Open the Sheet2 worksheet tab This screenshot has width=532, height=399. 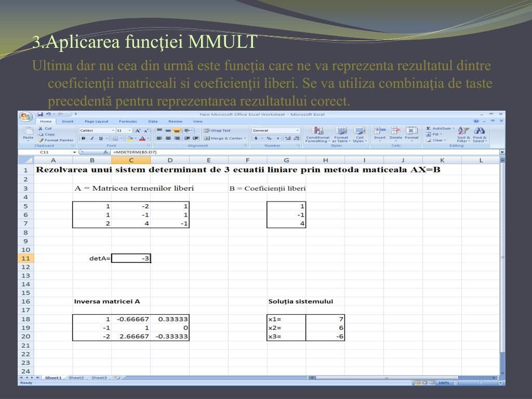click(76, 378)
